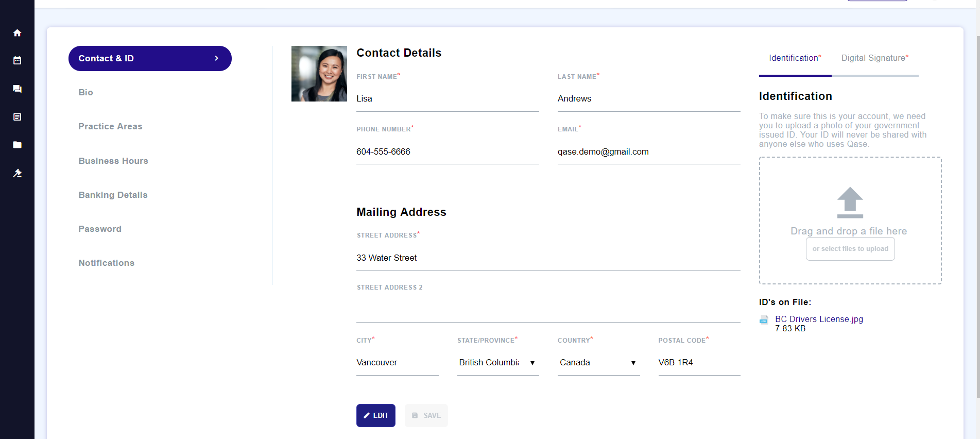Open the BC Drivers License.jpg file link
This screenshot has width=980, height=439.
click(x=819, y=319)
